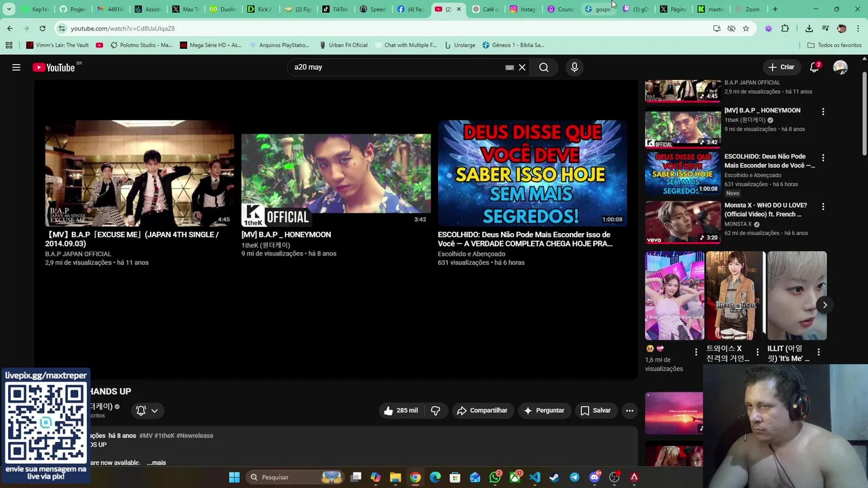Reload the YouTube page
This screenshot has height=488, width=868.
pyautogui.click(x=42, y=28)
